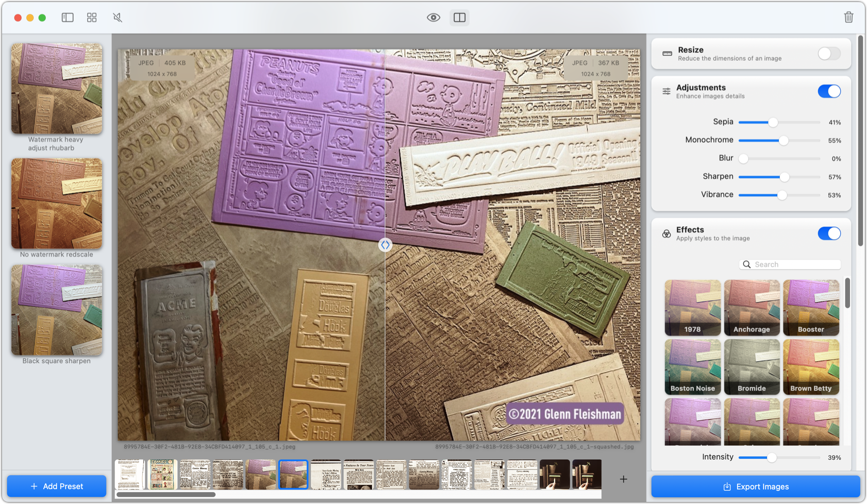Click the Resize ruler icon
This screenshot has height=504, width=867.
tap(667, 54)
